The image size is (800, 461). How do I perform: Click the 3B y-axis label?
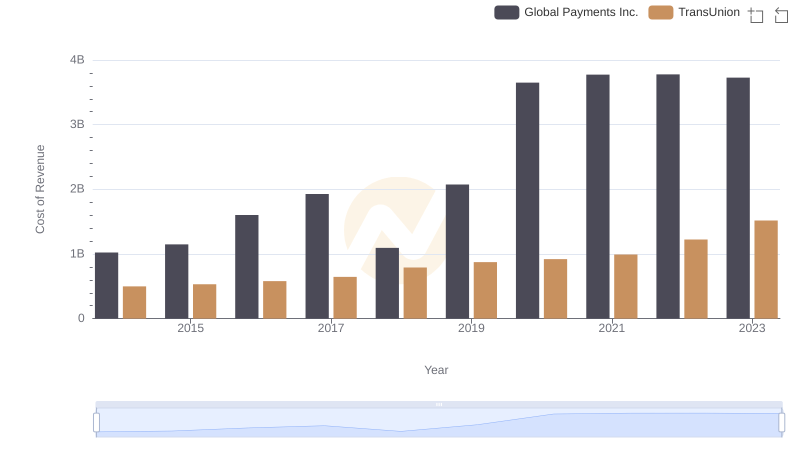point(77,124)
